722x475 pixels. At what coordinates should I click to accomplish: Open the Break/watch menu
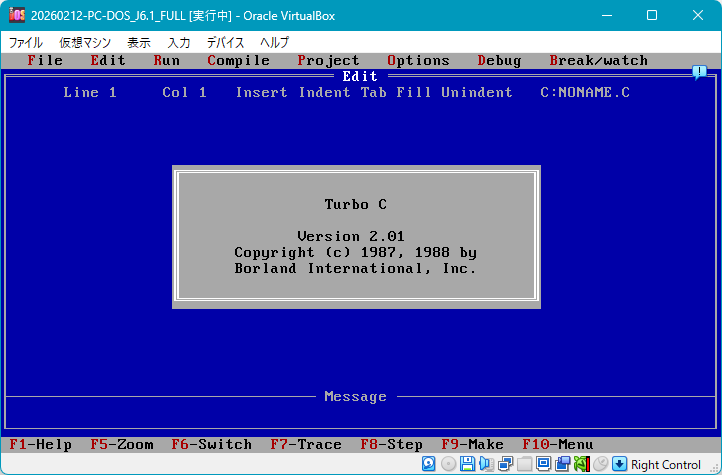(598, 60)
